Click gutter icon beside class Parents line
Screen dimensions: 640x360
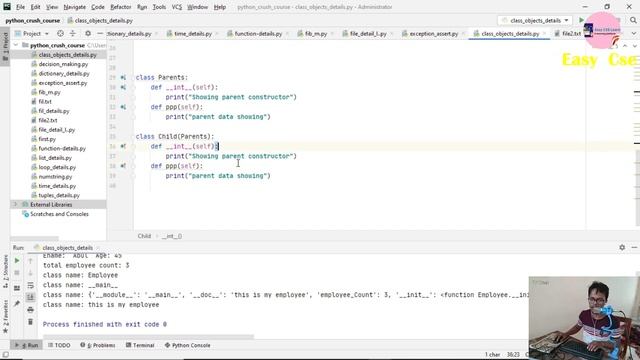click(123, 77)
